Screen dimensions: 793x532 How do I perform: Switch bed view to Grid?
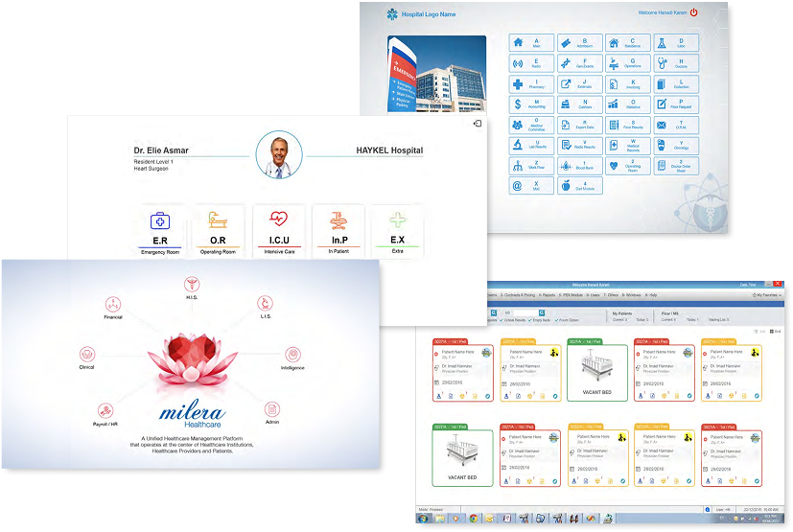point(776,332)
